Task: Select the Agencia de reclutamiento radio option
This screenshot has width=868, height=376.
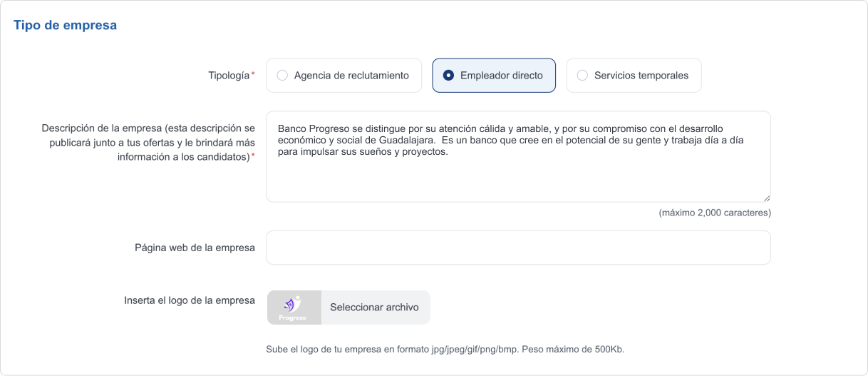Action: click(343, 76)
